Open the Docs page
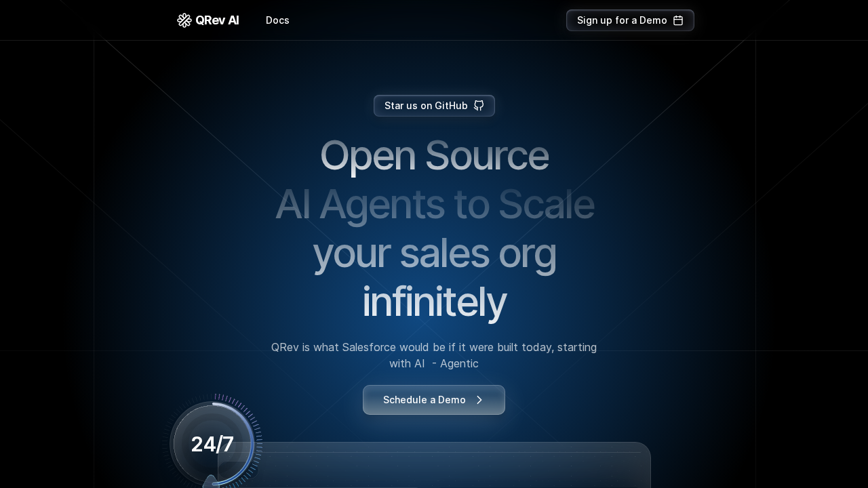The width and height of the screenshot is (868, 488). pyautogui.click(x=277, y=20)
